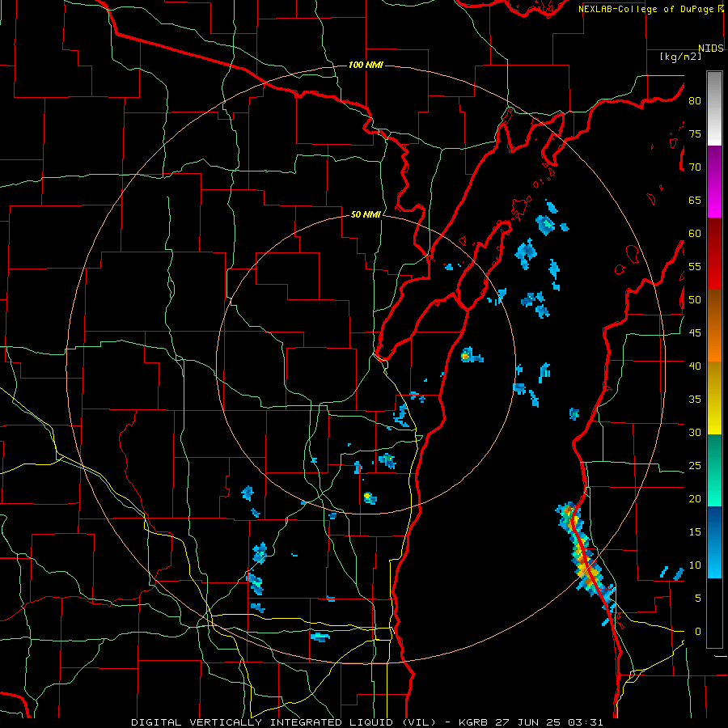Click the 30 value on the scale
This screenshot has width=728, height=728.
[695, 432]
